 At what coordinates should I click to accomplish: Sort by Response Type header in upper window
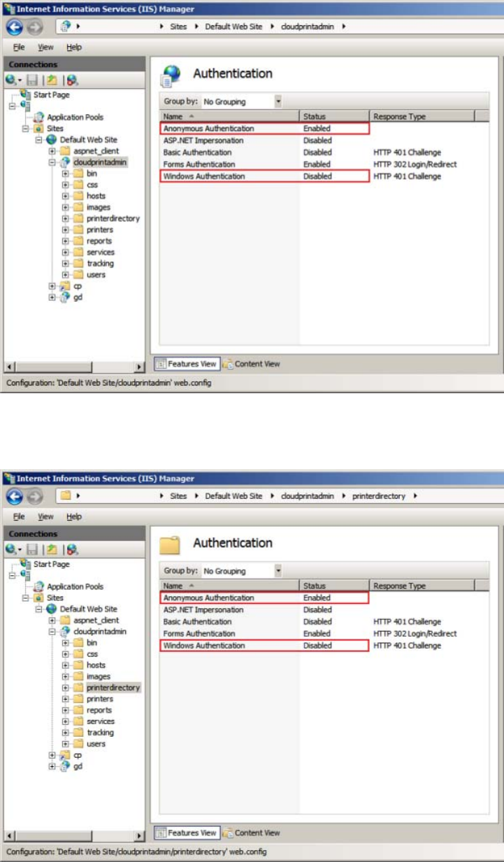point(422,117)
